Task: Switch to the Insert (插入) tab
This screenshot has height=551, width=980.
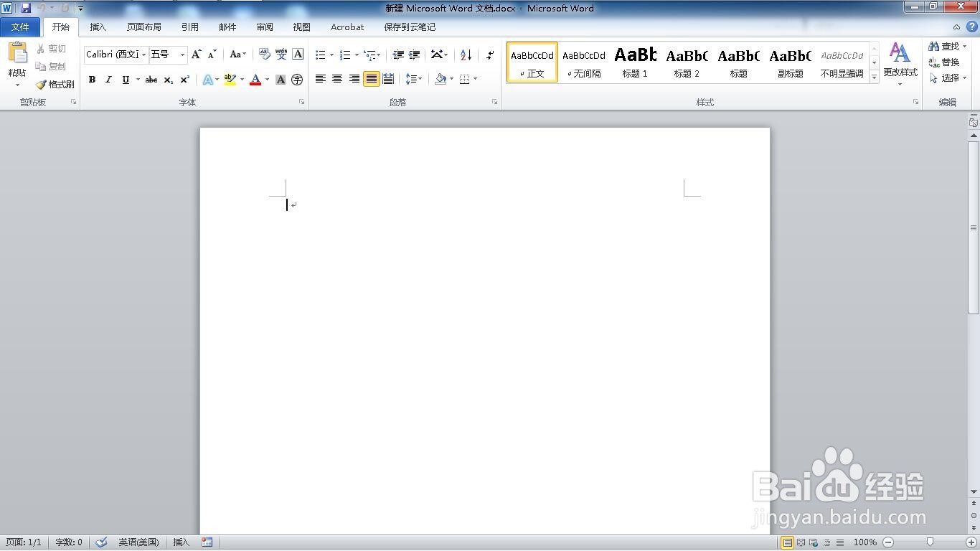Action: (98, 27)
